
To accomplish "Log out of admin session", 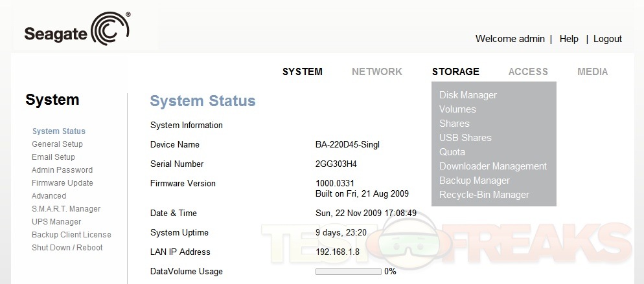I will tap(607, 39).
